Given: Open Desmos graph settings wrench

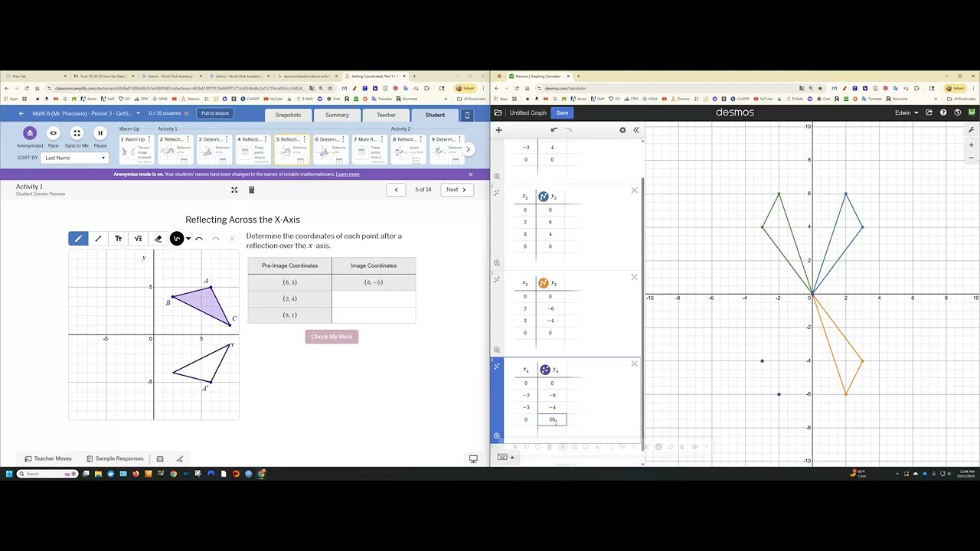Looking at the screenshot, I should coord(972,130).
